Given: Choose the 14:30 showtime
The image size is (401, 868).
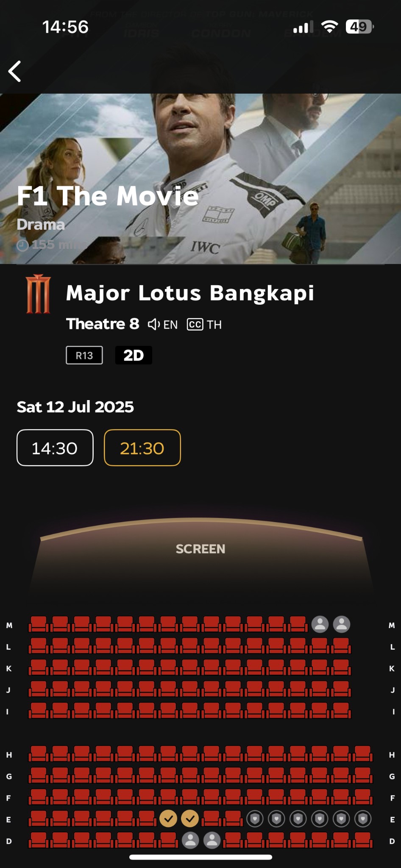Looking at the screenshot, I should click(x=55, y=448).
